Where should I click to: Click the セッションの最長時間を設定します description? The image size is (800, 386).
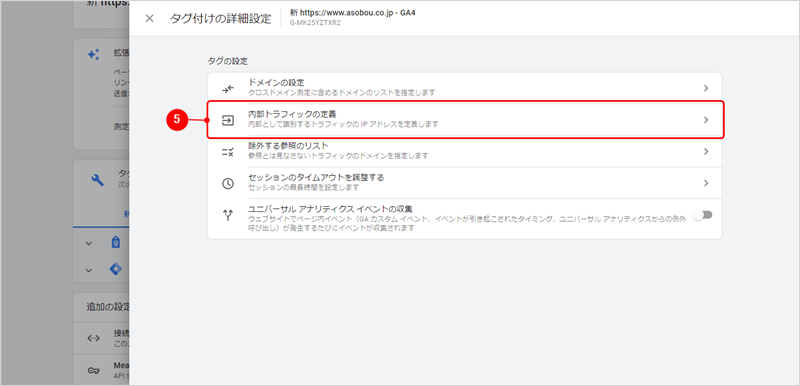pos(303,188)
